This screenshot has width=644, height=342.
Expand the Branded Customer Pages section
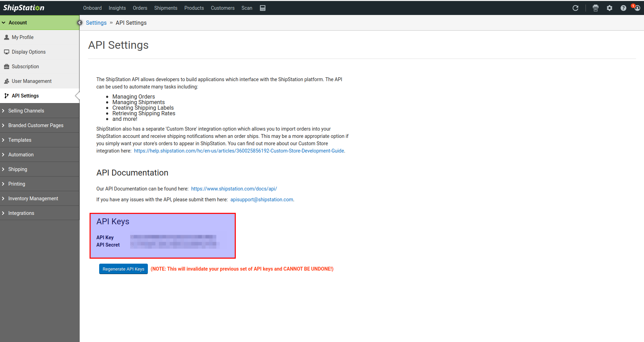click(x=40, y=125)
